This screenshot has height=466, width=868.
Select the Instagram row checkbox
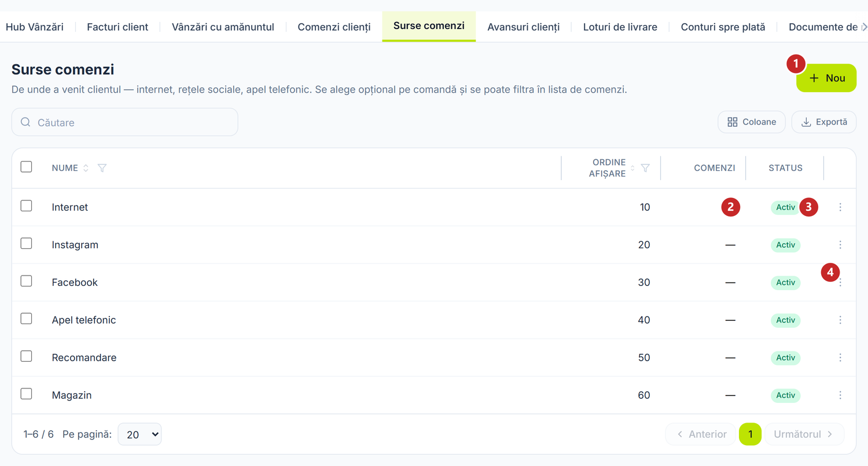[26, 243]
